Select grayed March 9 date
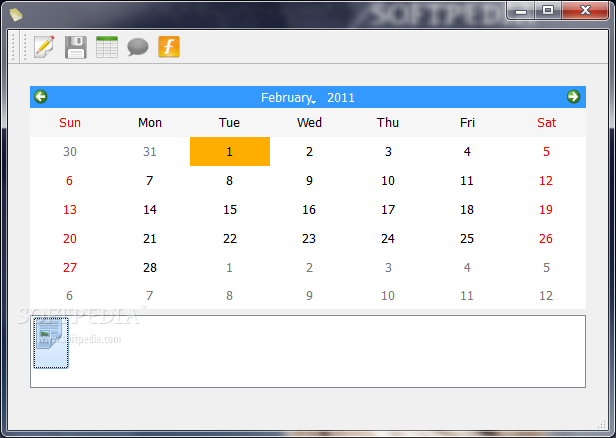 pos(310,295)
